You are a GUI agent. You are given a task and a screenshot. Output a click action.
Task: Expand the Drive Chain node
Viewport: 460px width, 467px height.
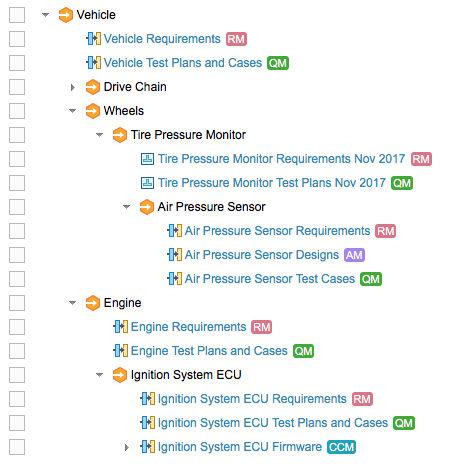click(73, 87)
